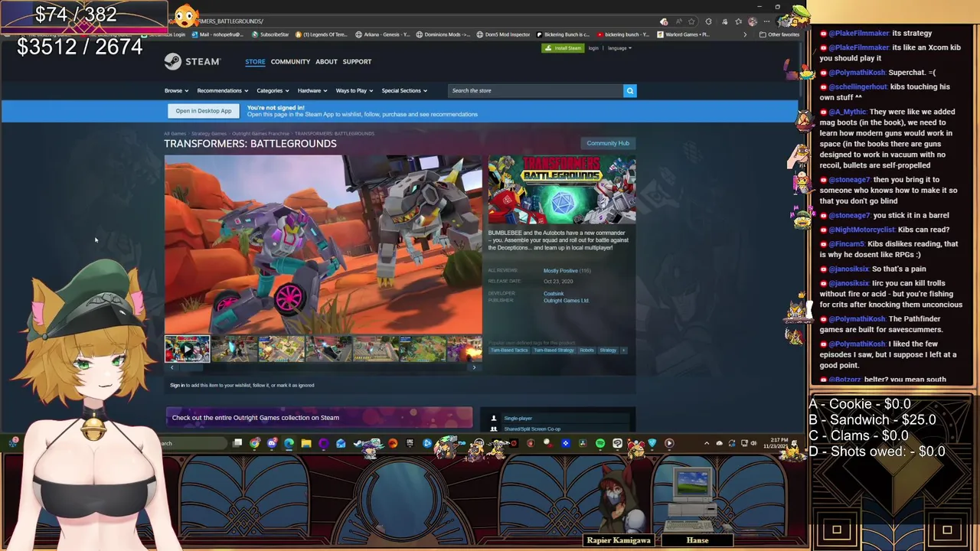Play the trailer thumbnail in the screenshot strip

coord(187,349)
